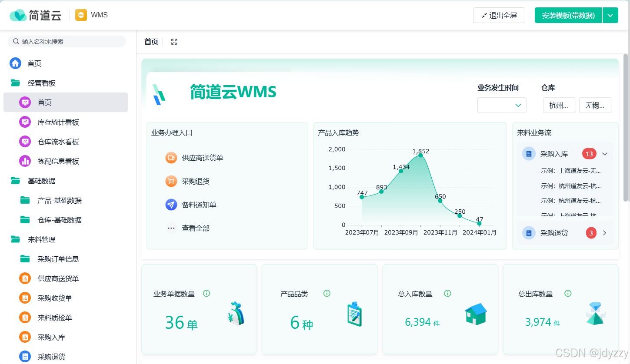Click the fullscreen expand icon next to 首页 tab

pos(174,42)
